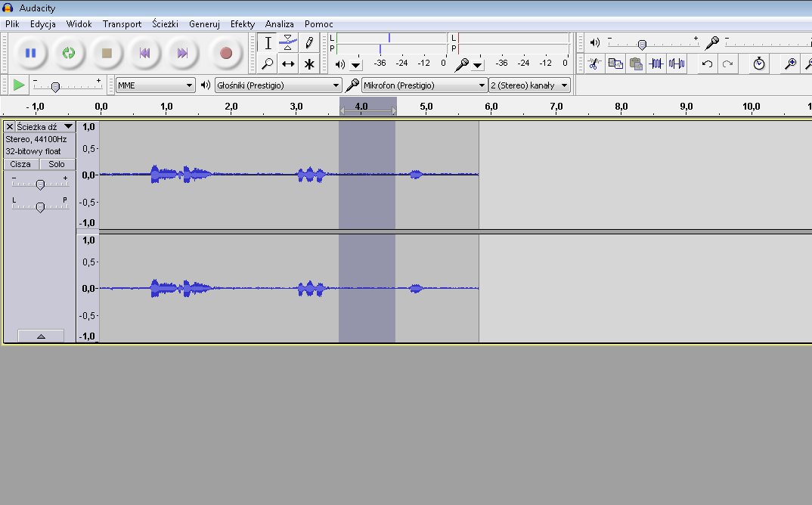This screenshot has width=812, height=505.
Task: Click the Sync-Lock clock icon
Action: coord(758,64)
